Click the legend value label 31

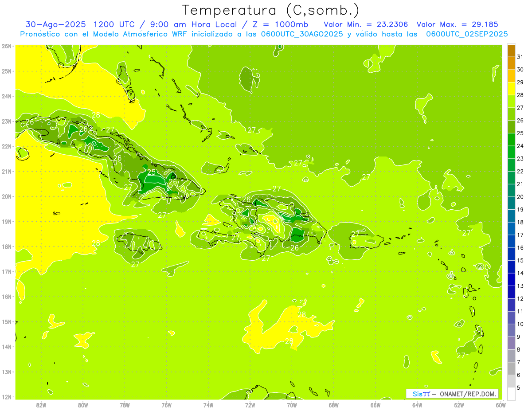click(520, 57)
